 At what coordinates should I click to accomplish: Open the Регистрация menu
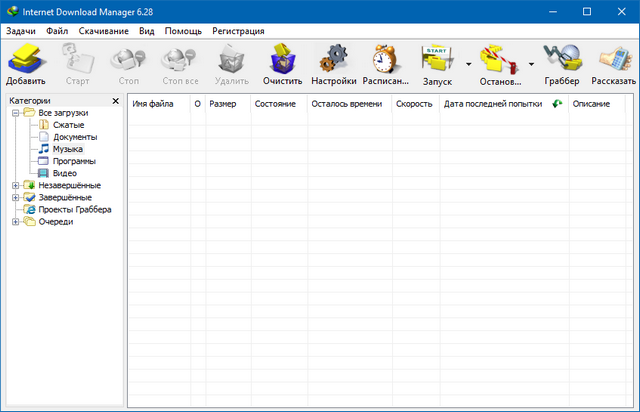pos(237,31)
